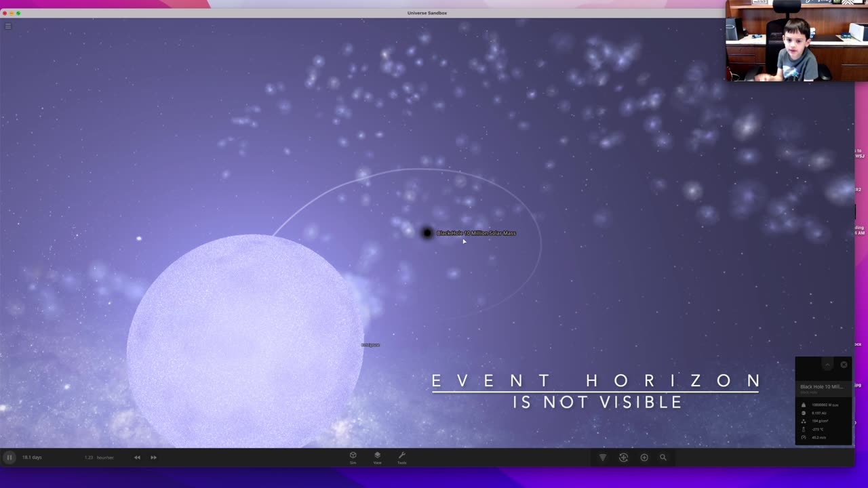The image size is (868, 488).
Task: Click the speed value in m/s
Action: tap(818, 437)
